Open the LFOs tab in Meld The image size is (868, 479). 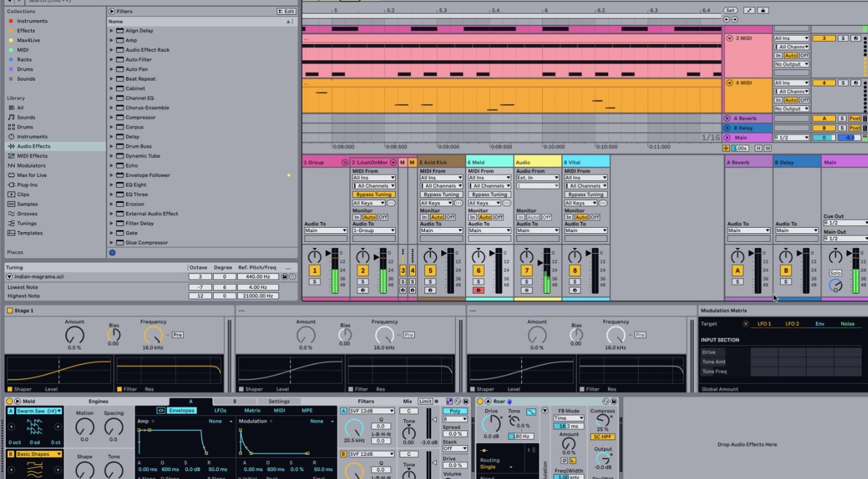click(x=220, y=411)
